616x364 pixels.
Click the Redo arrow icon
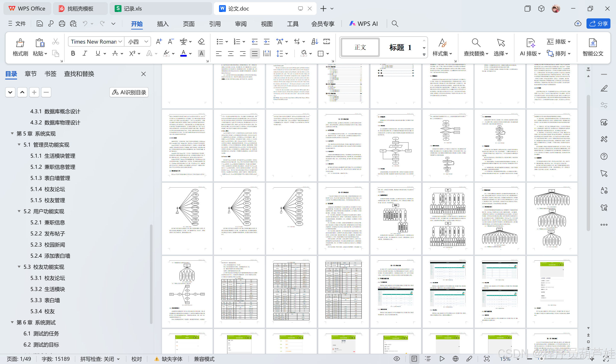click(x=102, y=23)
